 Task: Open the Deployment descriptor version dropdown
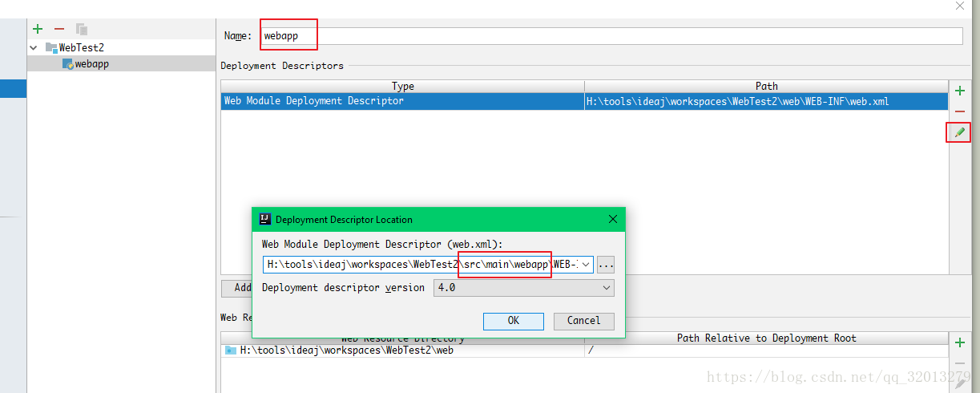(523, 287)
